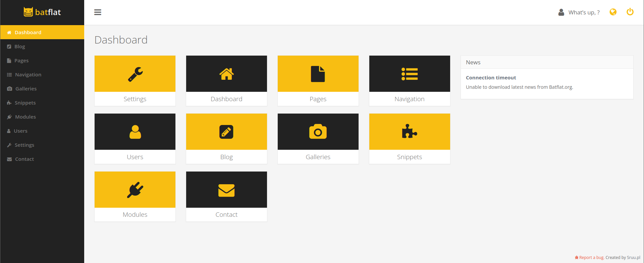Click the Dashboard tile label

226,99
